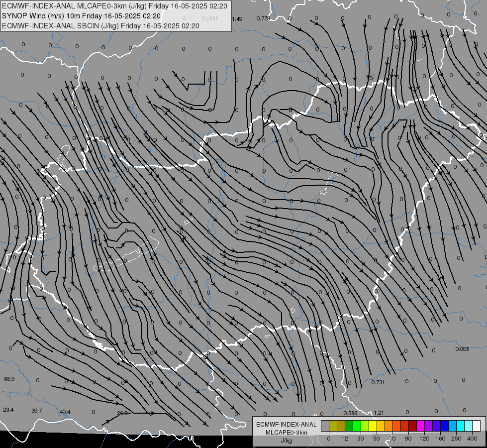Click the 30 label on the color scale
This screenshot has height=448, width=487.
pyautogui.click(x=361, y=439)
